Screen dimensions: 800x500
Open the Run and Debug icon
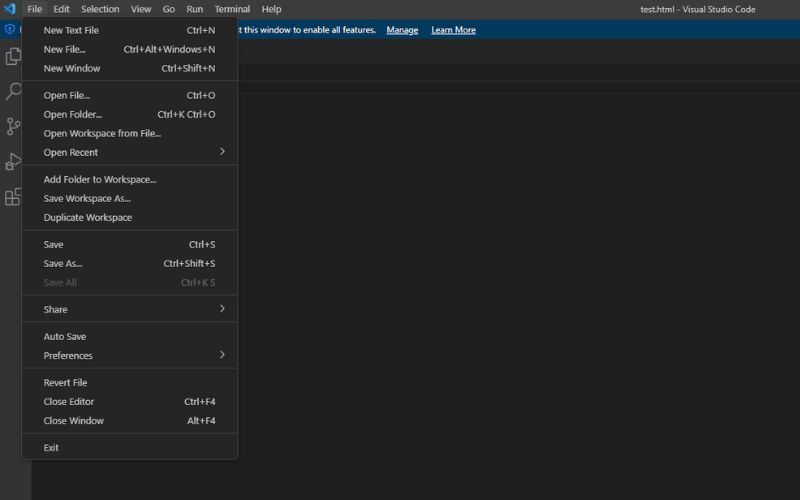point(13,161)
